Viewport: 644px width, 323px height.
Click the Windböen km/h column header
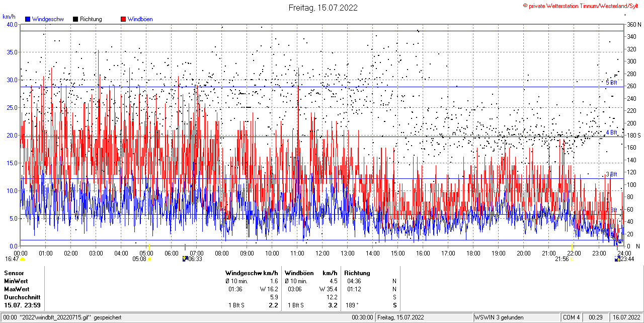[311, 273]
